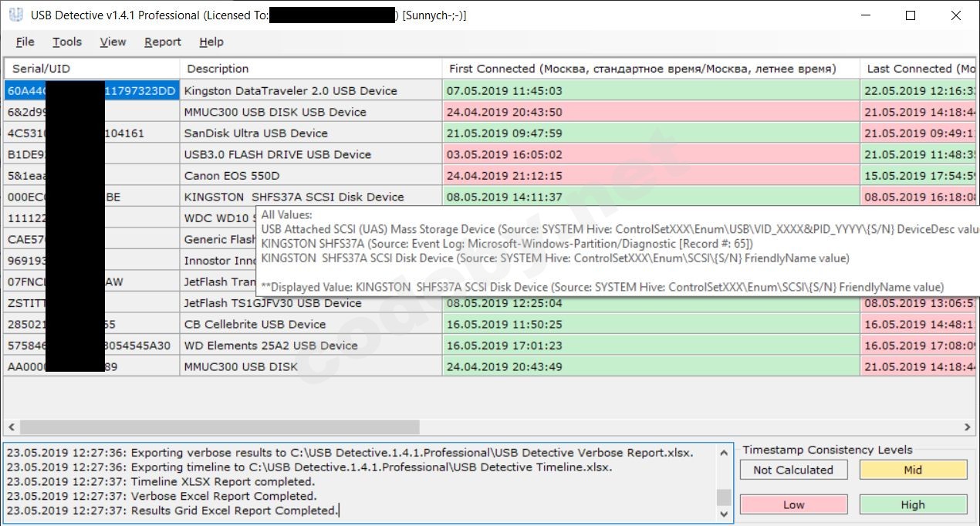
Task: Select the Kingston DataTraveler 2.0 USB Device row
Action: [x=490, y=90]
